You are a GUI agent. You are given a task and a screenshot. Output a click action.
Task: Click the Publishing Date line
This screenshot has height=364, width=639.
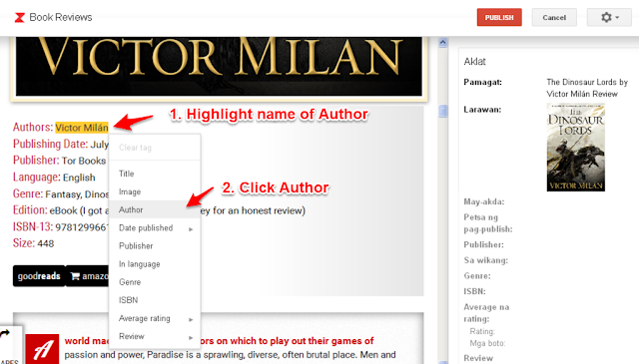click(61, 145)
